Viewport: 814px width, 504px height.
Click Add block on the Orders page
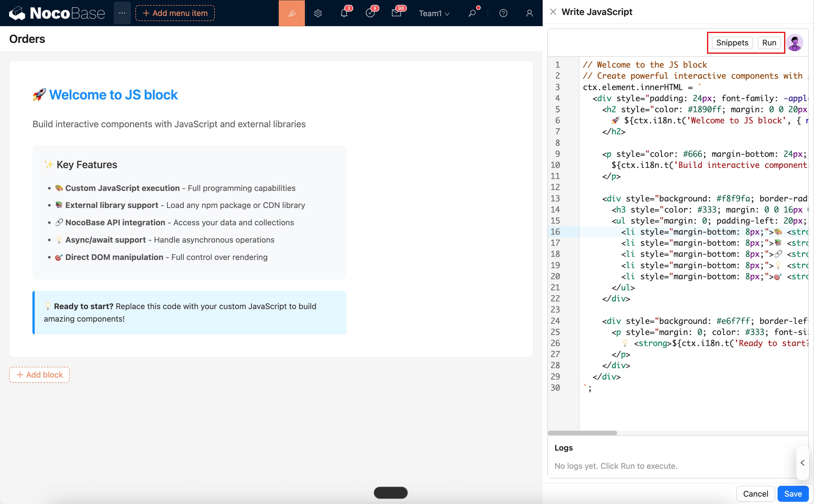click(39, 374)
